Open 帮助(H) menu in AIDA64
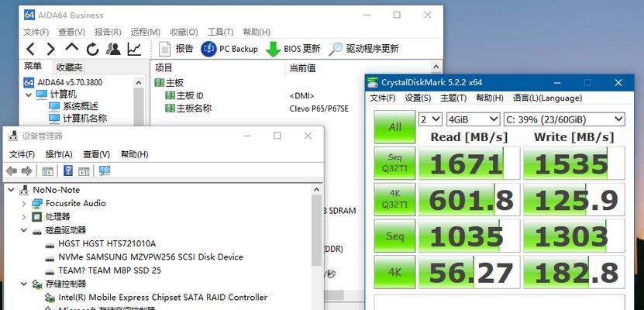 point(257,32)
